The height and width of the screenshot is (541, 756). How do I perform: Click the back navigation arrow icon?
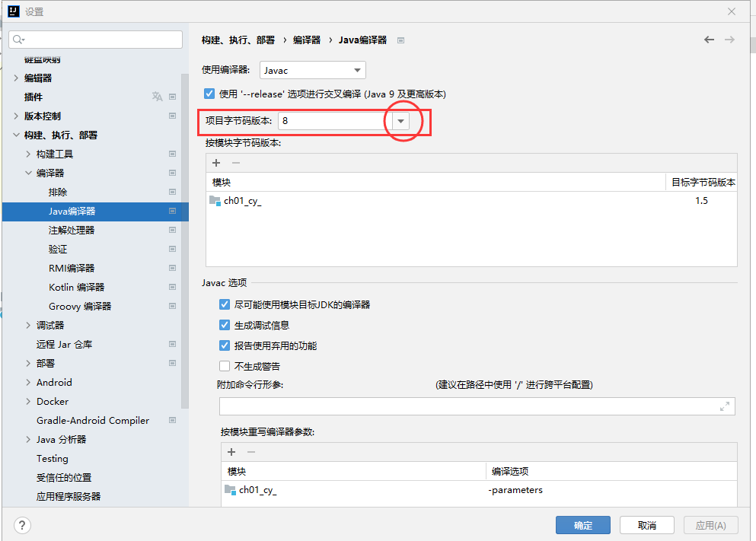[x=709, y=40]
